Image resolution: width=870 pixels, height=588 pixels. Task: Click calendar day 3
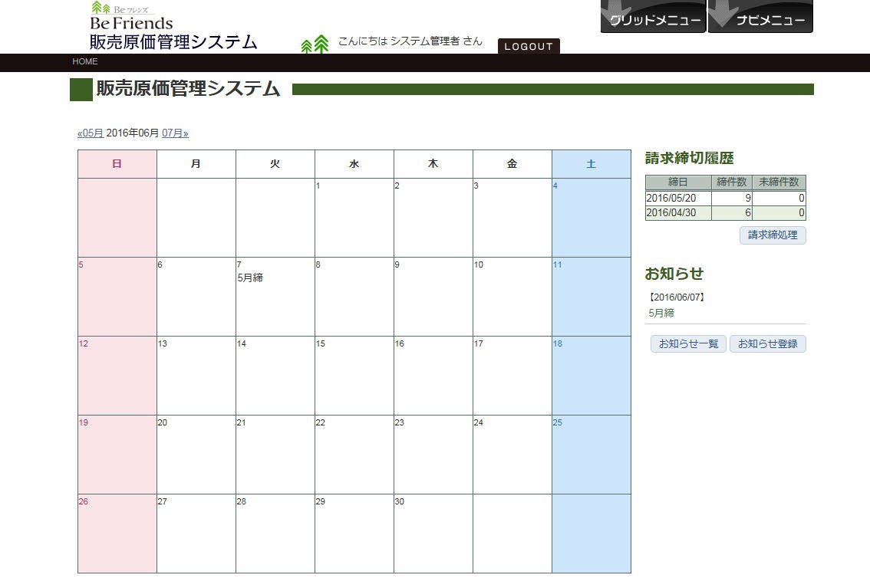click(x=512, y=218)
